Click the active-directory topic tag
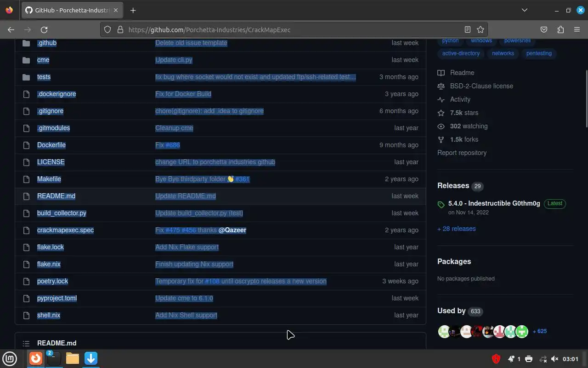The image size is (588, 368). click(461, 53)
